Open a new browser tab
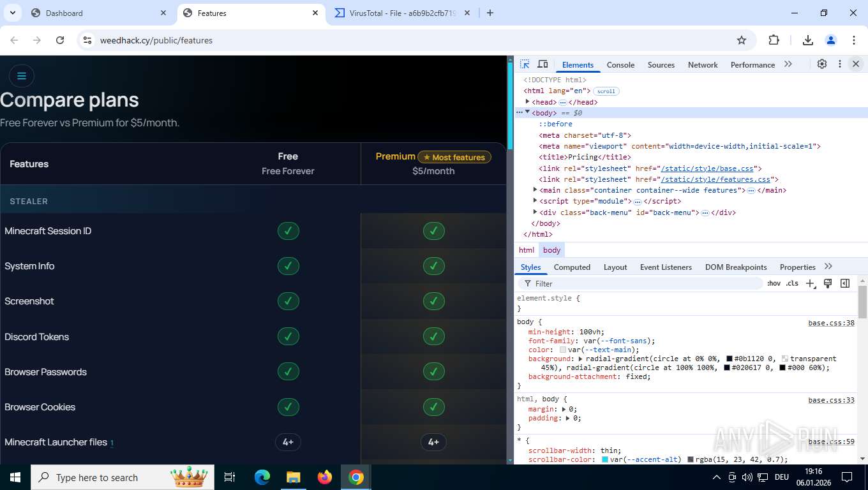This screenshot has width=868, height=490. (490, 13)
